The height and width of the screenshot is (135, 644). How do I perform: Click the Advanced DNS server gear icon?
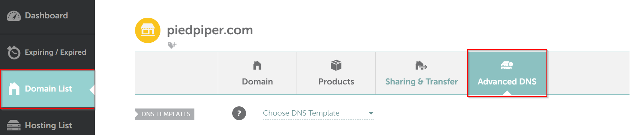(507, 65)
